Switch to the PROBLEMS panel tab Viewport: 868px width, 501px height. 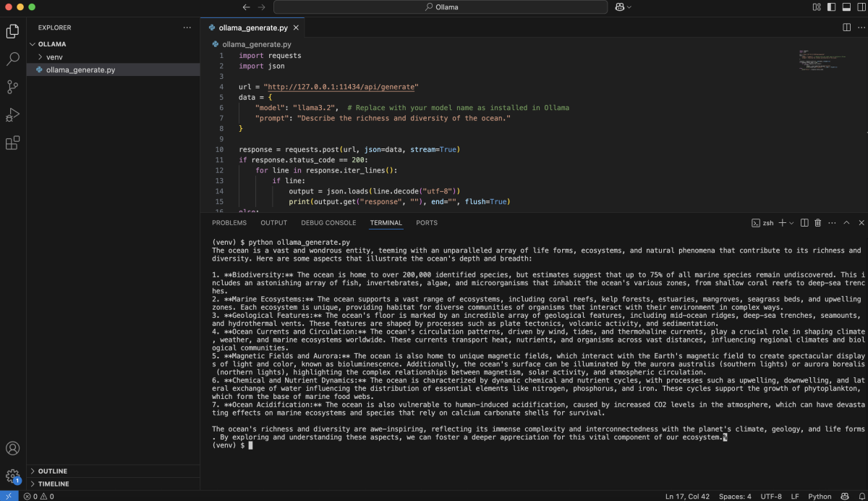229,223
